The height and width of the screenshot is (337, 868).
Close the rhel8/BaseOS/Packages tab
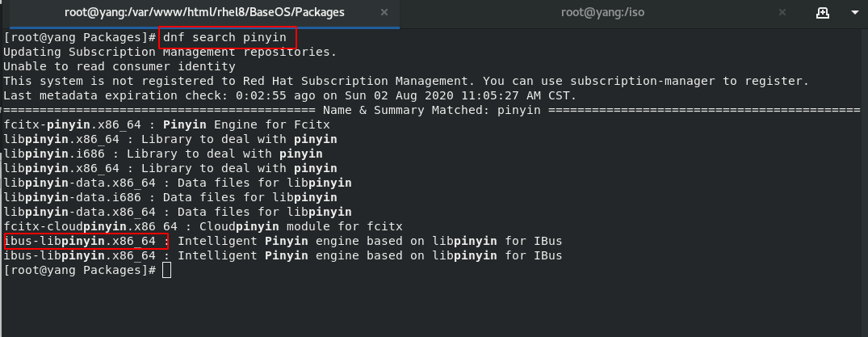[x=384, y=12]
